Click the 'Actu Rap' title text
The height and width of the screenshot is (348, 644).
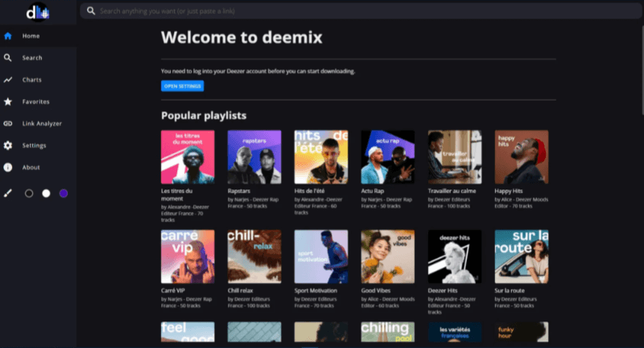click(x=373, y=191)
